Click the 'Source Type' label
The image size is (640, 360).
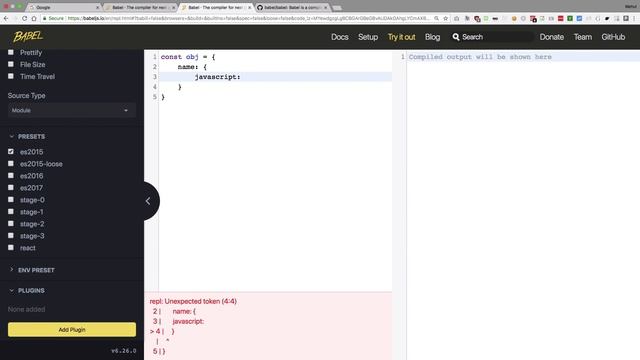[x=27, y=96]
